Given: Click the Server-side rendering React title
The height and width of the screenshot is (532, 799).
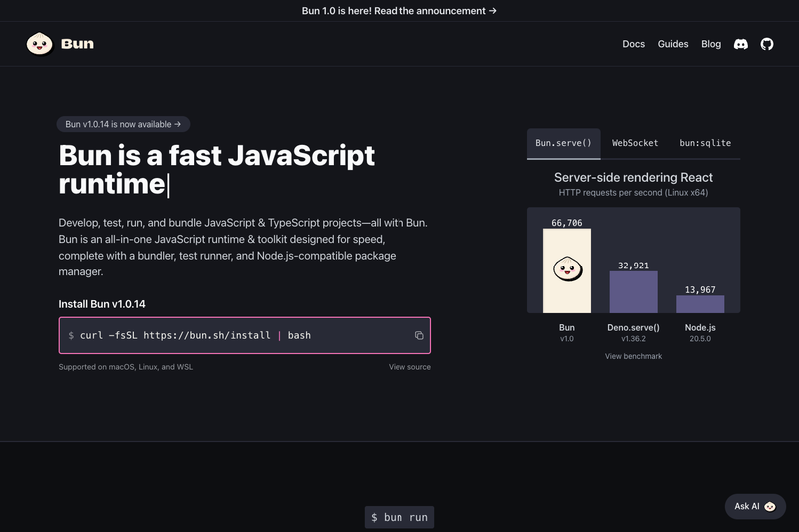Looking at the screenshot, I should click(633, 177).
